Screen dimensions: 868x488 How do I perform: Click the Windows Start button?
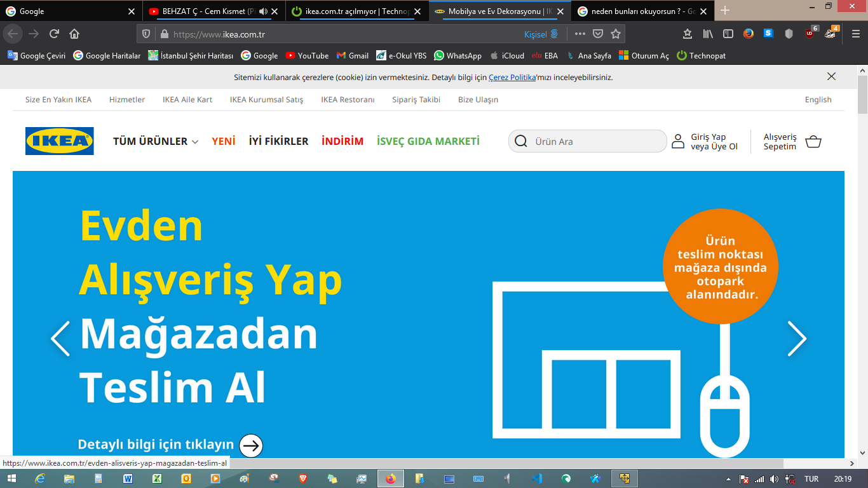point(12,478)
